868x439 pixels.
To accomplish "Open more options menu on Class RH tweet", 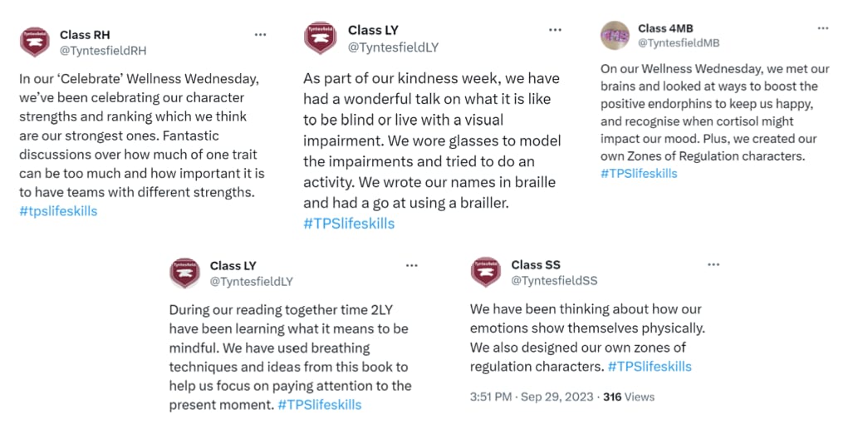I will 261,35.
